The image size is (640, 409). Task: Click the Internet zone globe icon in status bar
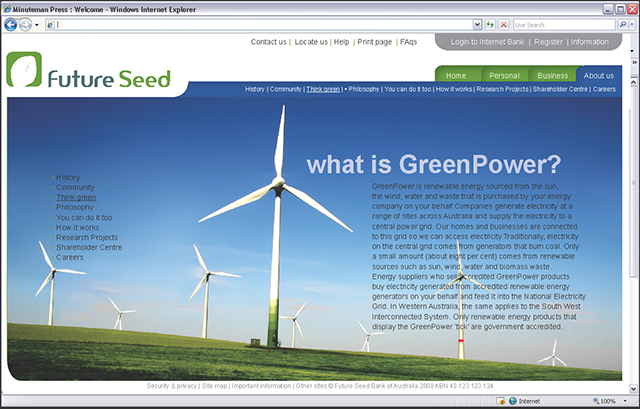(513, 401)
